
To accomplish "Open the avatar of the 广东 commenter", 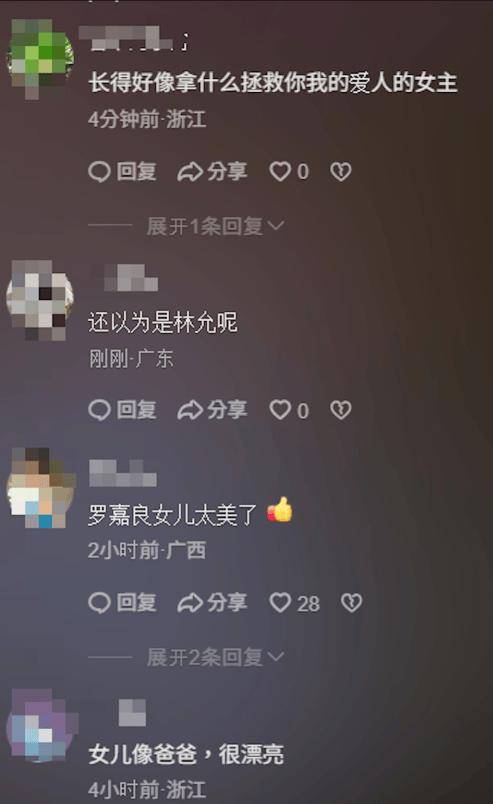I will (40, 300).
